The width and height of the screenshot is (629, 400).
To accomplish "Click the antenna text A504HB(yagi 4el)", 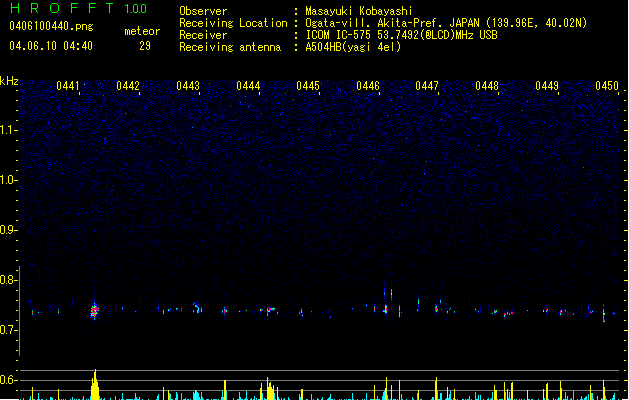I will pyautogui.click(x=353, y=47).
